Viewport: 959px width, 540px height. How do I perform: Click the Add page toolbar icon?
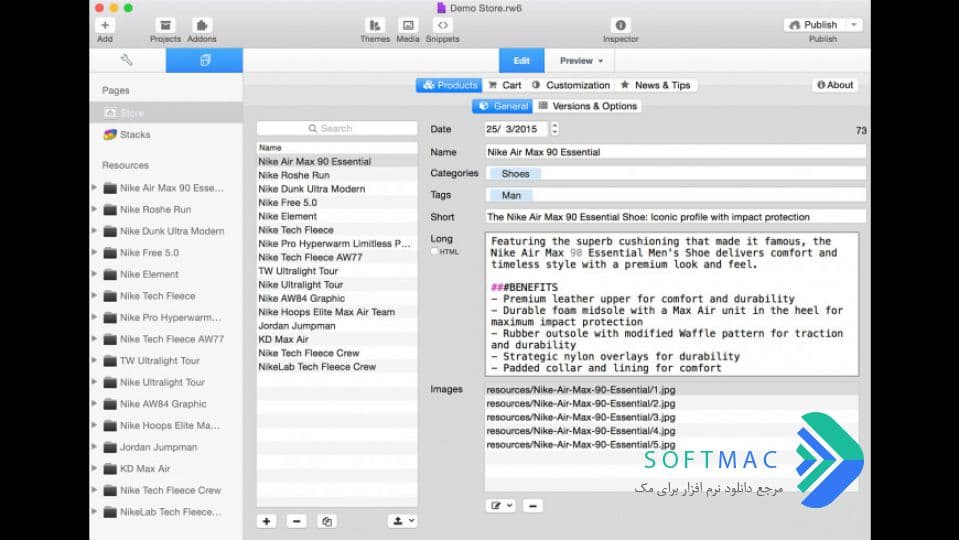tap(105, 25)
